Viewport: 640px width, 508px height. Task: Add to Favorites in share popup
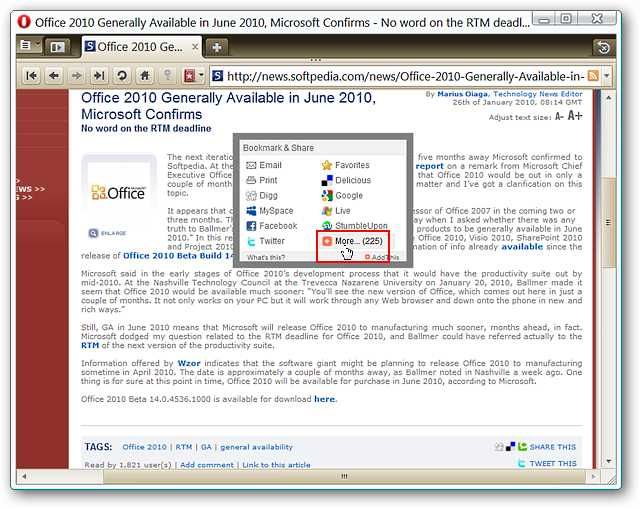click(346, 165)
